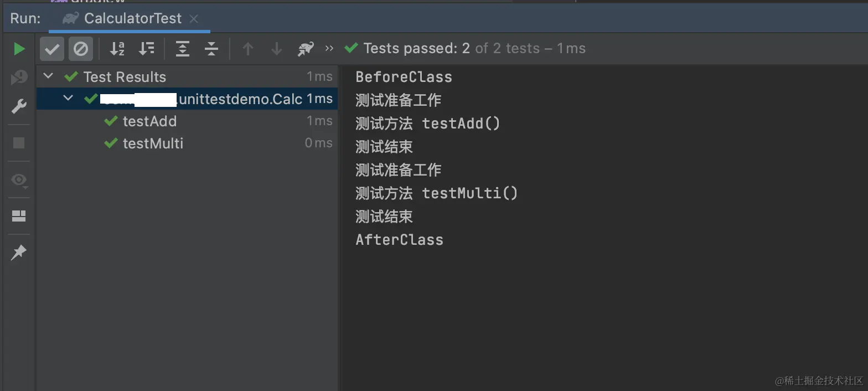
Task: Click the Gradle elephant toolbar icon
Action: [306, 49]
